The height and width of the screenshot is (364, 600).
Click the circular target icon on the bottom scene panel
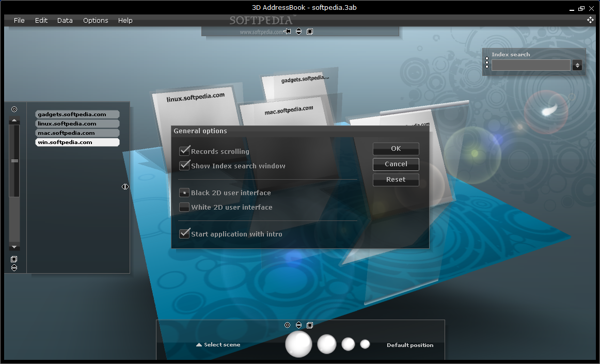pyautogui.click(x=288, y=325)
